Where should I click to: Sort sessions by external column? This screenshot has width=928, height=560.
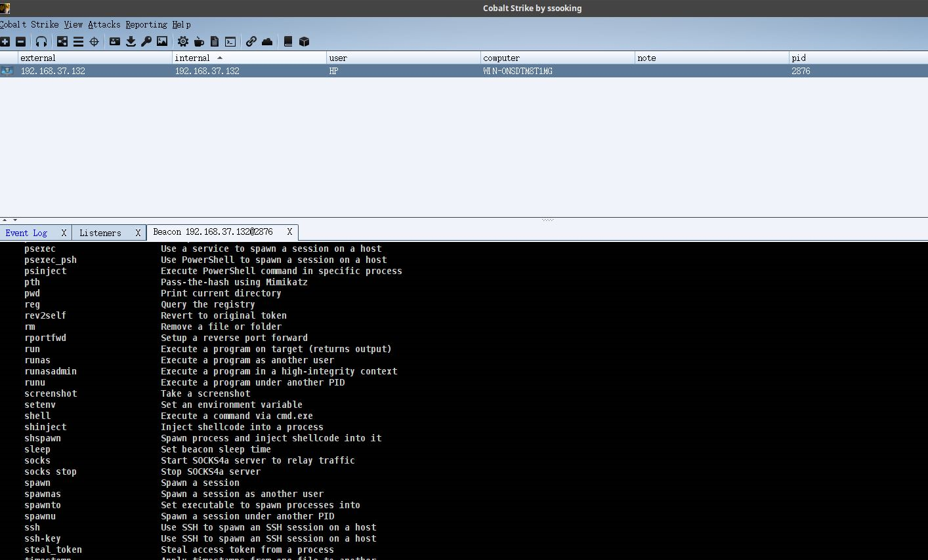tap(95, 58)
